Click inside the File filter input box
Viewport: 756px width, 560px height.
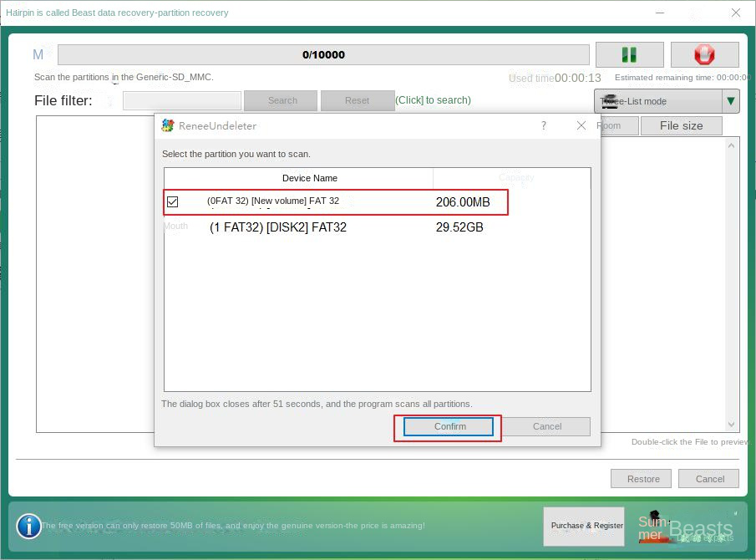coord(181,100)
